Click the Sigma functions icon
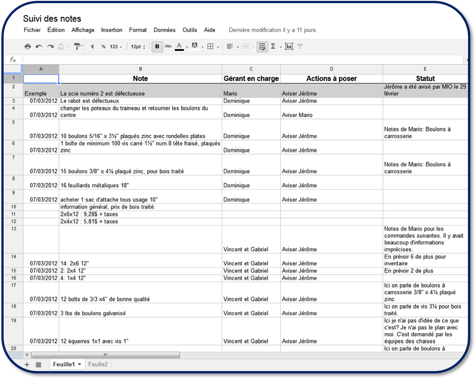This screenshot has height=379, width=476. click(x=273, y=47)
